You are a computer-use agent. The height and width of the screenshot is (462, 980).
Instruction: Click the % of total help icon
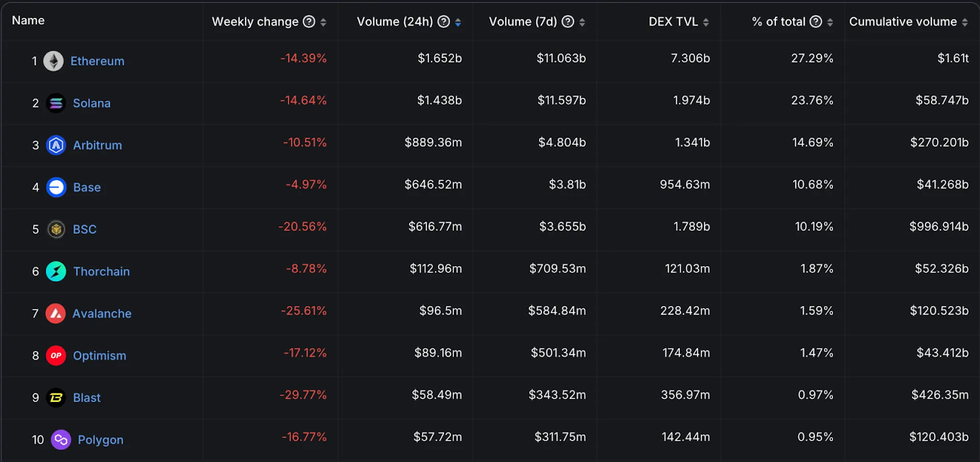816,22
